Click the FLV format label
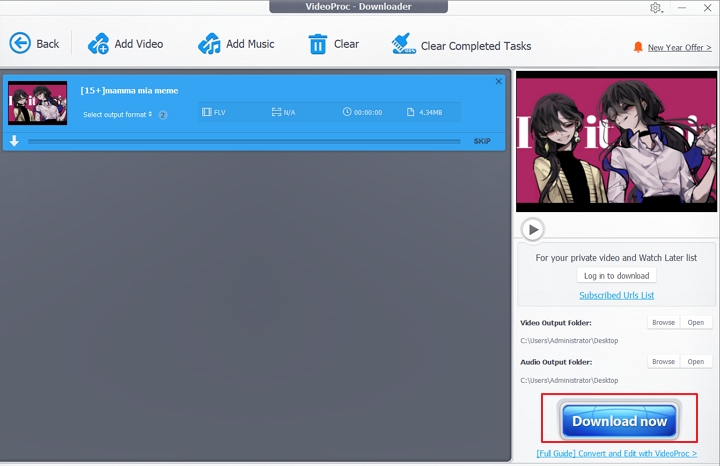The width and height of the screenshot is (720, 466). click(219, 112)
